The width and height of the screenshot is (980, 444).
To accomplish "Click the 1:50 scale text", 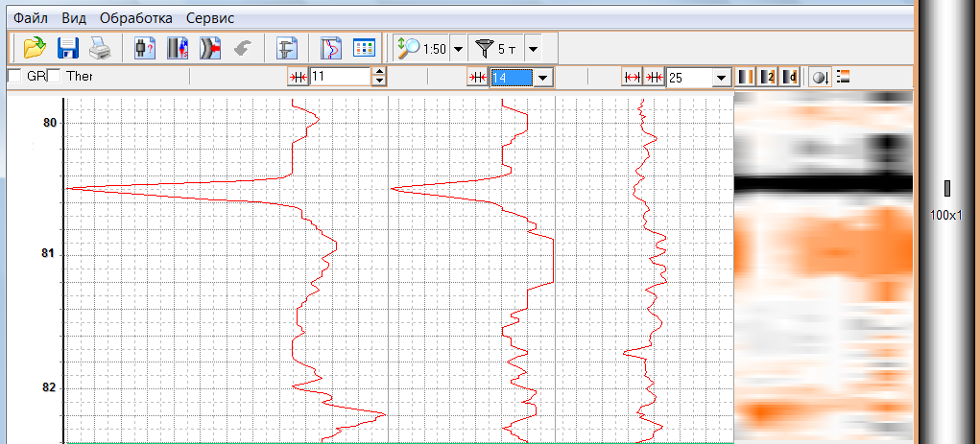I will coord(435,49).
